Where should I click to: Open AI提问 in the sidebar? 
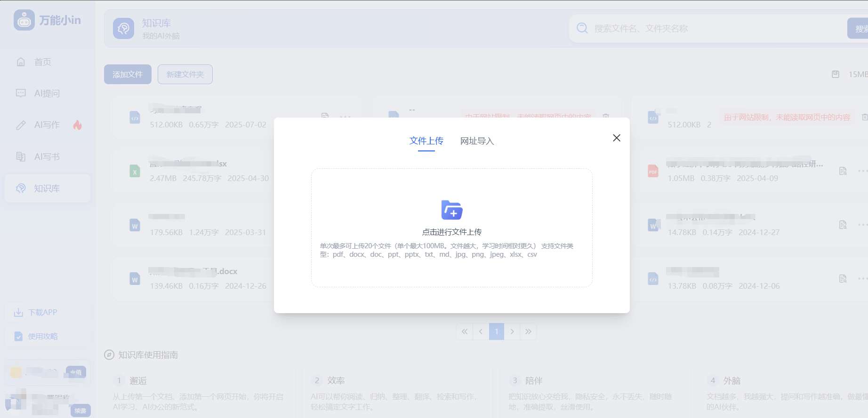coord(47,94)
